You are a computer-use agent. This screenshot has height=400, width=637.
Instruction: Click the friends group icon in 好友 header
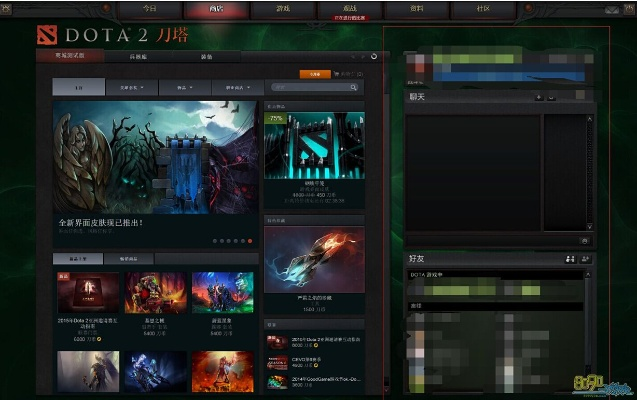569,259
